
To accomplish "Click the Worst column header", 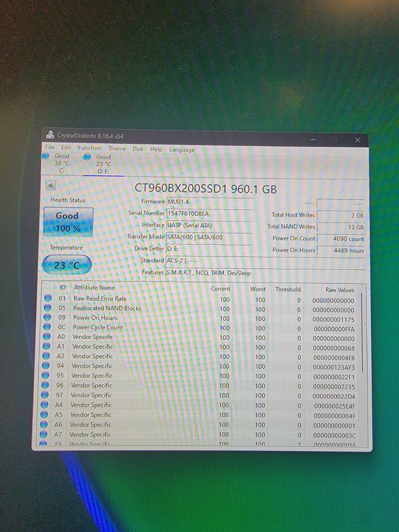I will [258, 289].
